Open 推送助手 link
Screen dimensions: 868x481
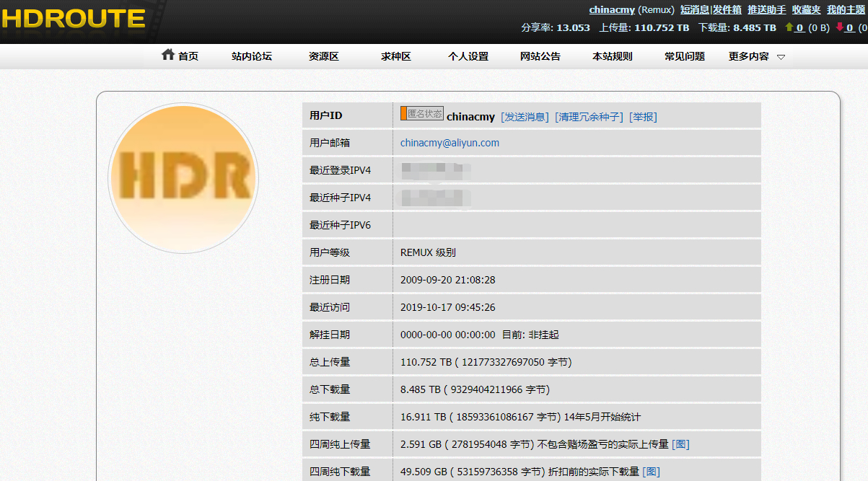(767, 10)
